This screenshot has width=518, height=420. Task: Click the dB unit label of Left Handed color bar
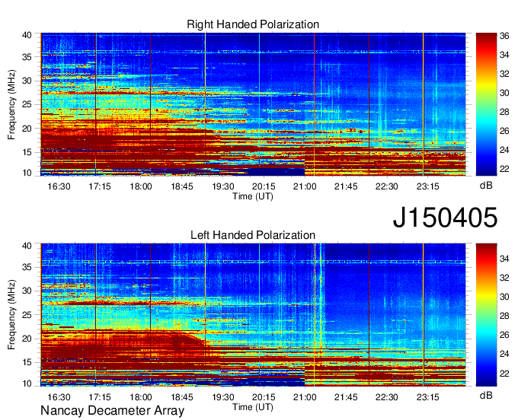[486, 396]
